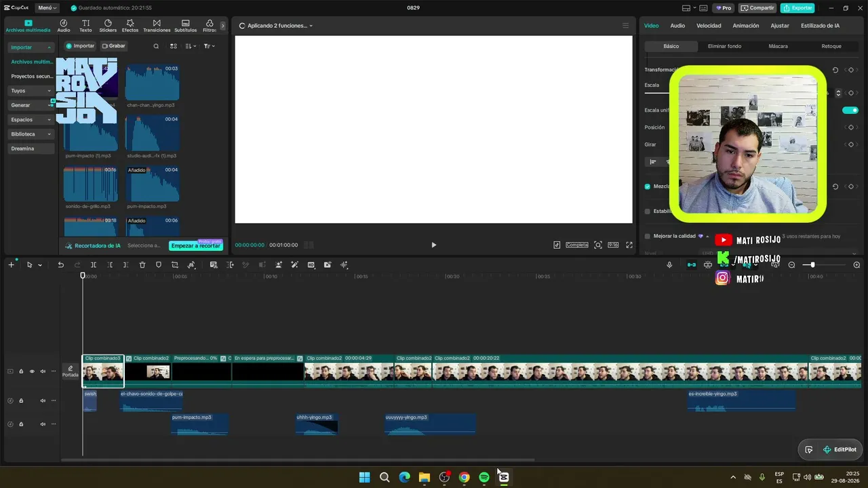Open the Máscara subtab
Viewport: 868px width, 488px height.
coord(778,46)
